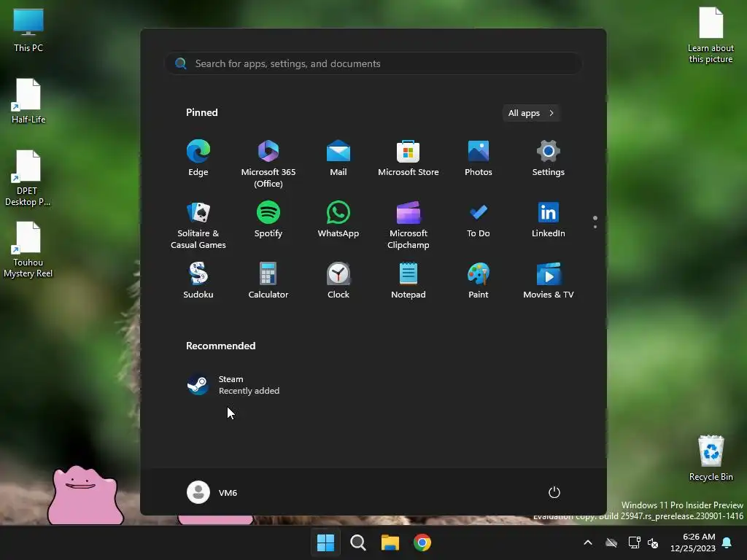Image resolution: width=747 pixels, height=560 pixels.
Task: Open Notepad
Action: [409, 281]
